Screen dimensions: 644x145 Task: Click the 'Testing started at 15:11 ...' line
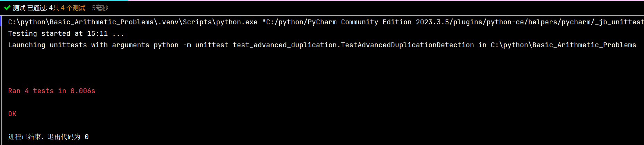(66, 33)
